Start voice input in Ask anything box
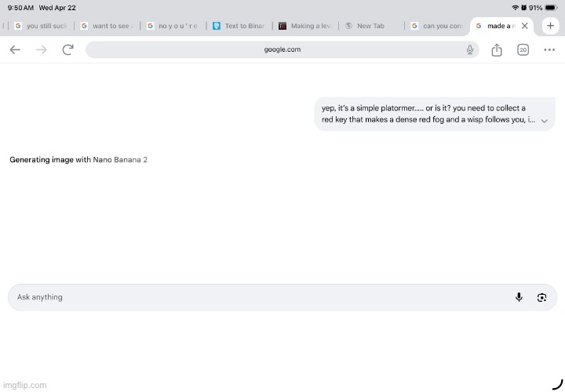The width and height of the screenshot is (565, 392). click(x=519, y=297)
